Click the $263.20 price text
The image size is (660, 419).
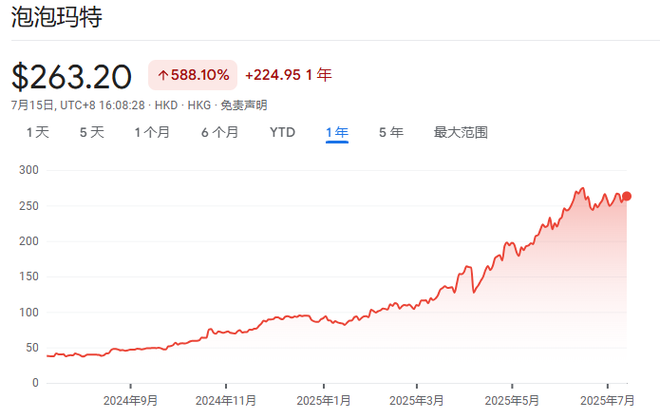(x=71, y=77)
